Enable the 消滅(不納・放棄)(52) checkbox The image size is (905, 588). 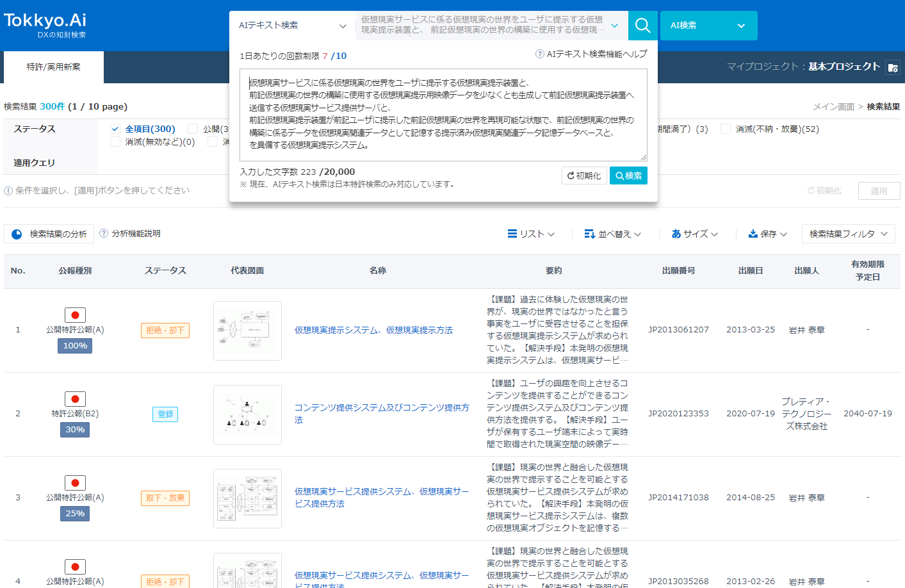click(x=725, y=128)
